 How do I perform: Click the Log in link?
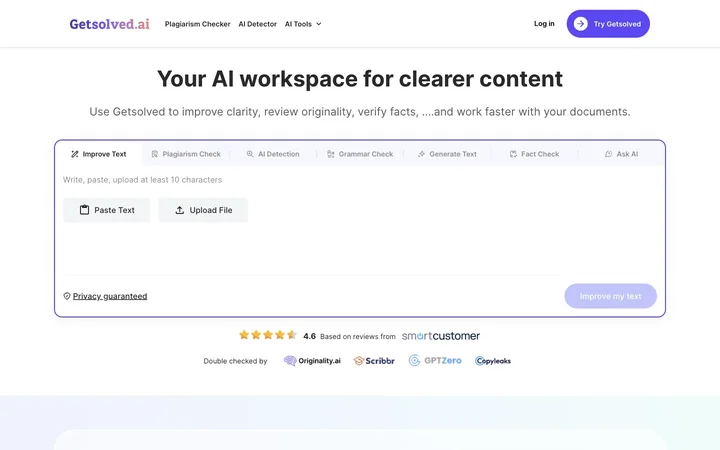(x=544, y=23)
